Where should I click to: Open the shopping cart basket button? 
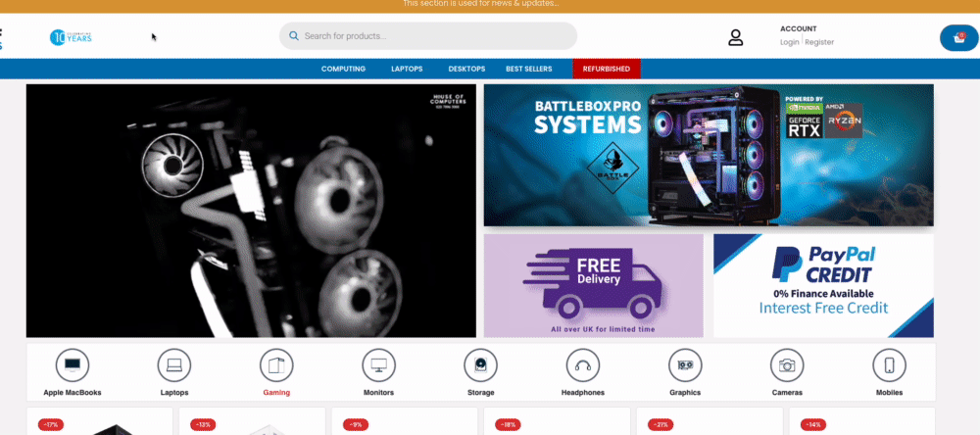[x=958, y=38]
